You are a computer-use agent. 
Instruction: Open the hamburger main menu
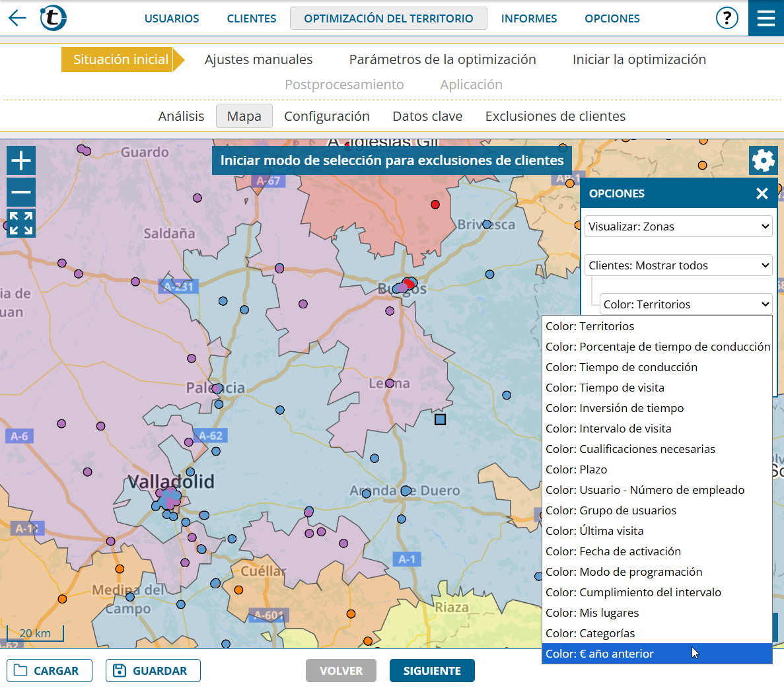pyautogui.click(x=766, y=18)
